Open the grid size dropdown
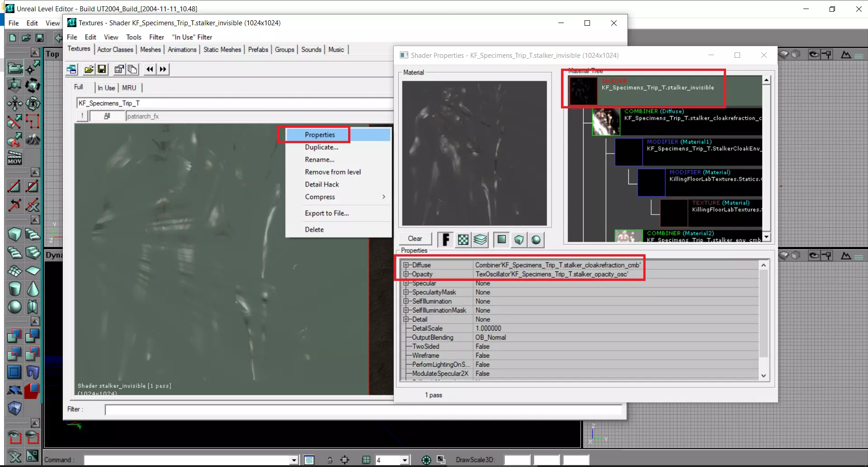 [405, 460]
